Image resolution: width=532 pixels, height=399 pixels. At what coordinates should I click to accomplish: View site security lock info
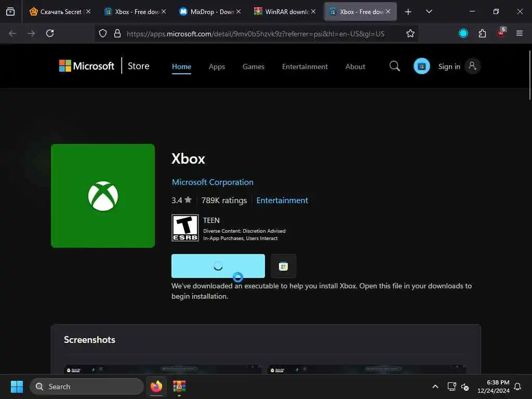tap(117, 33)
